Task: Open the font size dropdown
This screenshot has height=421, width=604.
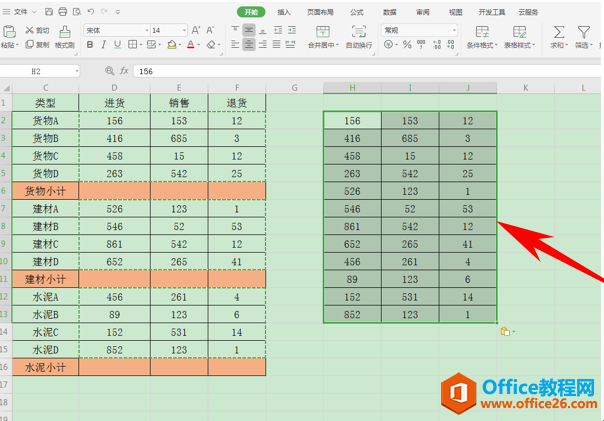Action: 184,30
